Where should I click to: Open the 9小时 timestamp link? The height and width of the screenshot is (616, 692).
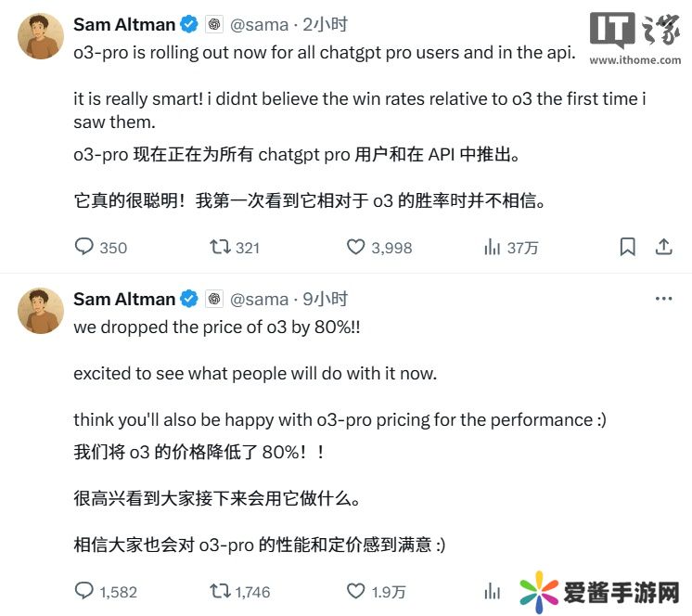326,299
